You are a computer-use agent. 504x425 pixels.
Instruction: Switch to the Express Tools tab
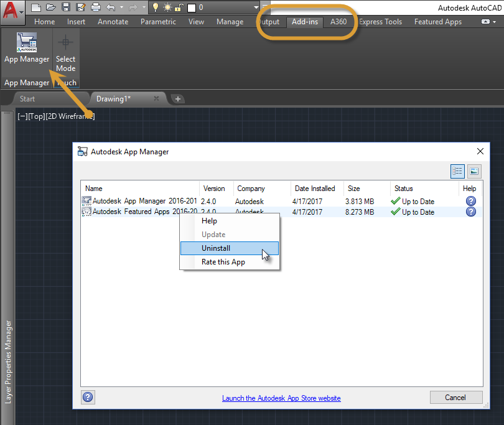click(x=380, y=22)
